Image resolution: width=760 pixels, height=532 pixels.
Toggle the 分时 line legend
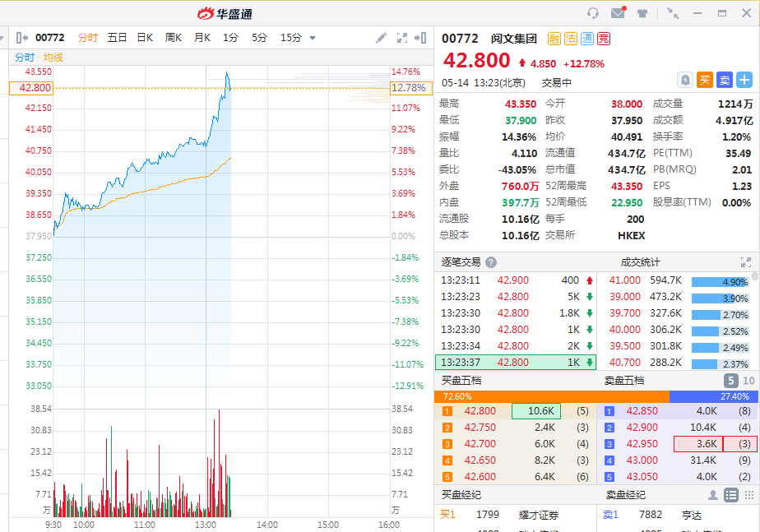point(25,58)
